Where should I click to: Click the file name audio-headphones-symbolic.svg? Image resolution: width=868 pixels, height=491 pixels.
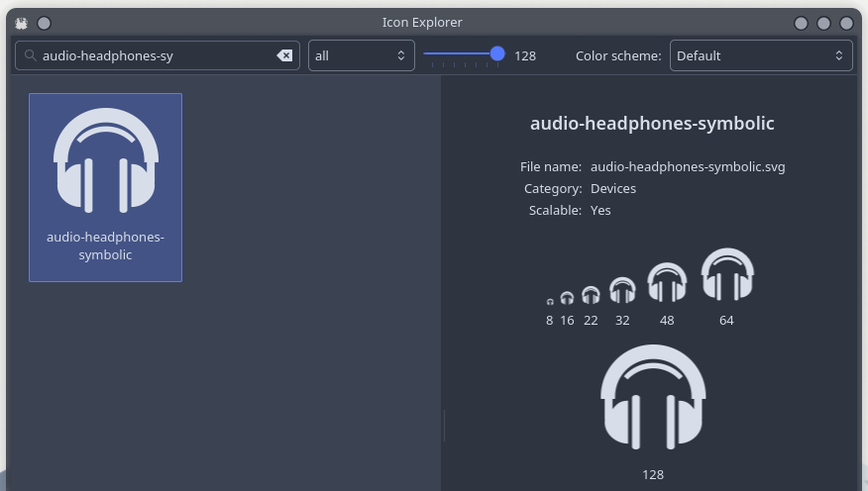688,167
